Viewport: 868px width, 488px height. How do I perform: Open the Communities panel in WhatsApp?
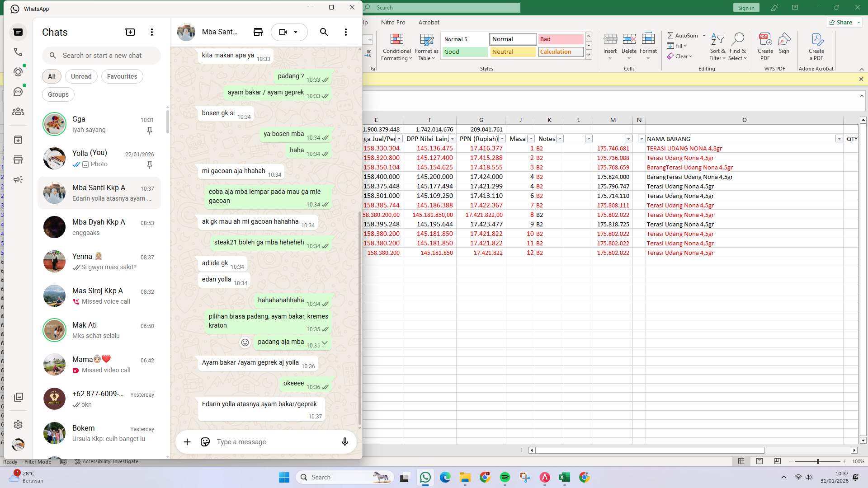[18, 112]
